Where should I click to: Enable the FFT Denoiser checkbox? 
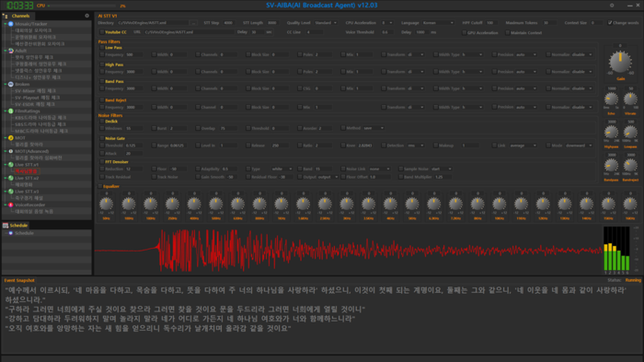[x=102, y=162]
